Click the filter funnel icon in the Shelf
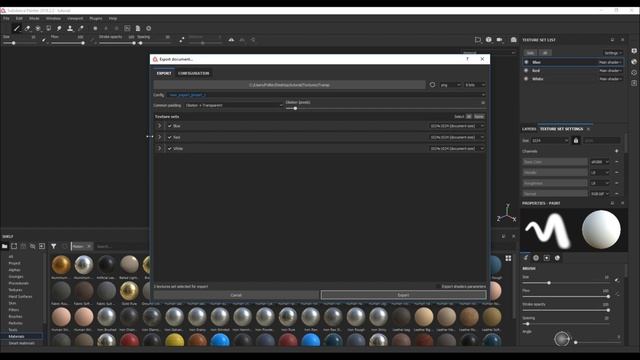The width and height of the screenshot is (640, 360). click(x=53, y=246)
